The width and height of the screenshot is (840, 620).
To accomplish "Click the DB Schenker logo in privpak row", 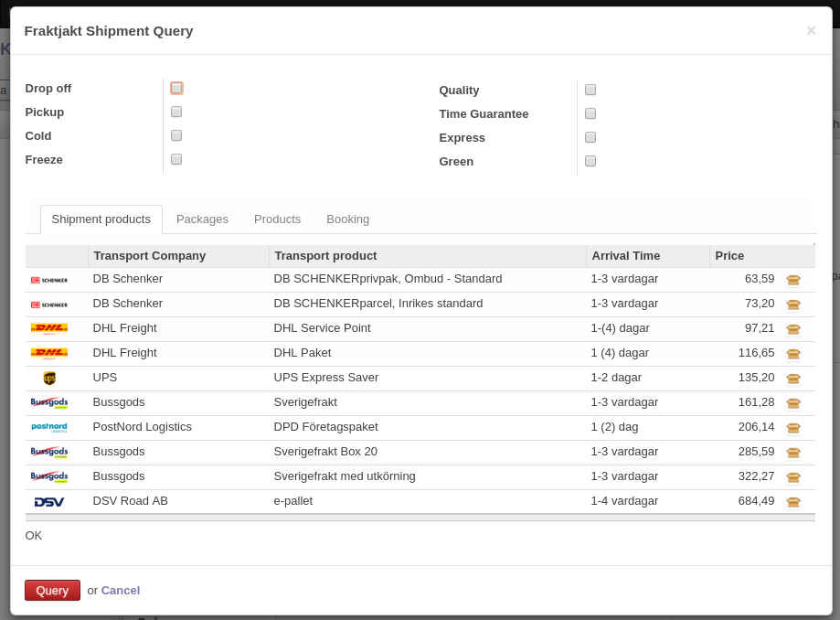I will pos(49,280).
